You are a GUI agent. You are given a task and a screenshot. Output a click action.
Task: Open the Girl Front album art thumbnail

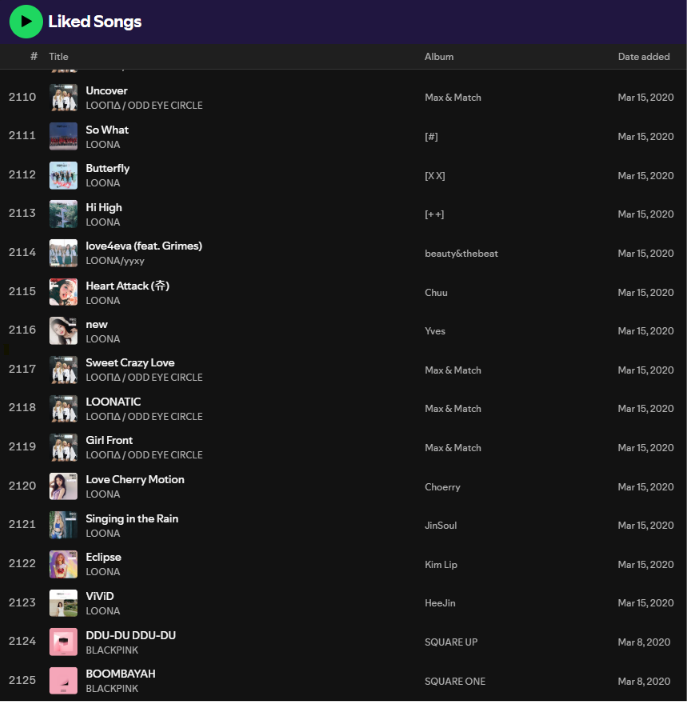pos(63,448)
